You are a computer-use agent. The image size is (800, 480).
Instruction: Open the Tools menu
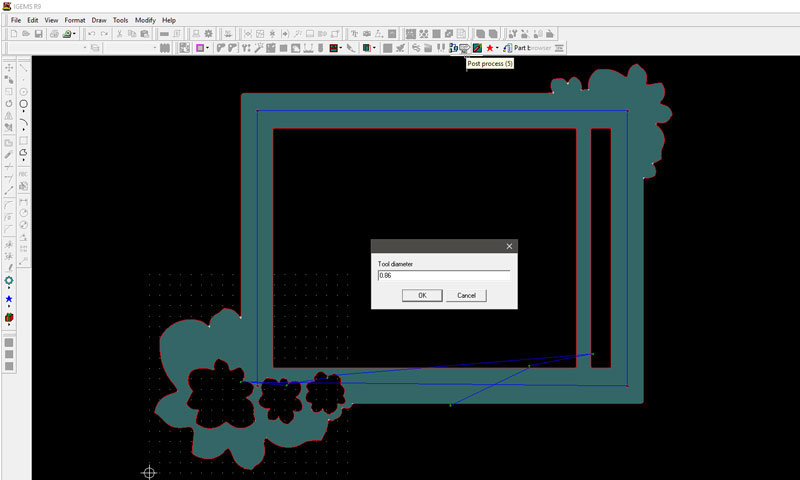click(x=120, y=20)
